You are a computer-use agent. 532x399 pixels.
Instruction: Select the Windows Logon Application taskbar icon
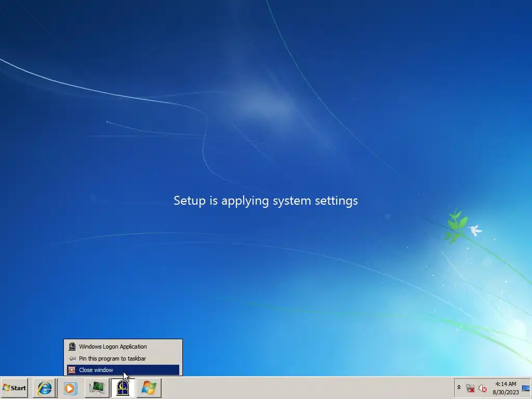point(123,388)
